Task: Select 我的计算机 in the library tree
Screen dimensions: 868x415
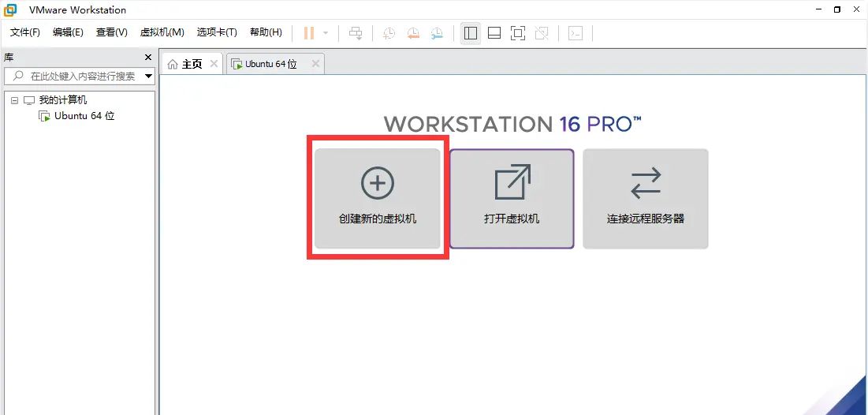Action: (x=63, y=100)
